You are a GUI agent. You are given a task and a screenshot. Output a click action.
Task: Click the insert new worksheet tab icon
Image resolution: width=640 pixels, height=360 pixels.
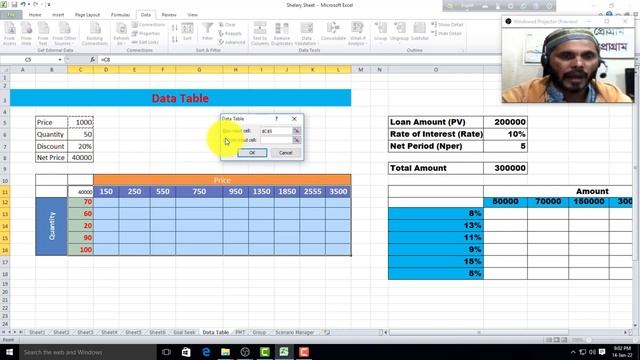327,332
